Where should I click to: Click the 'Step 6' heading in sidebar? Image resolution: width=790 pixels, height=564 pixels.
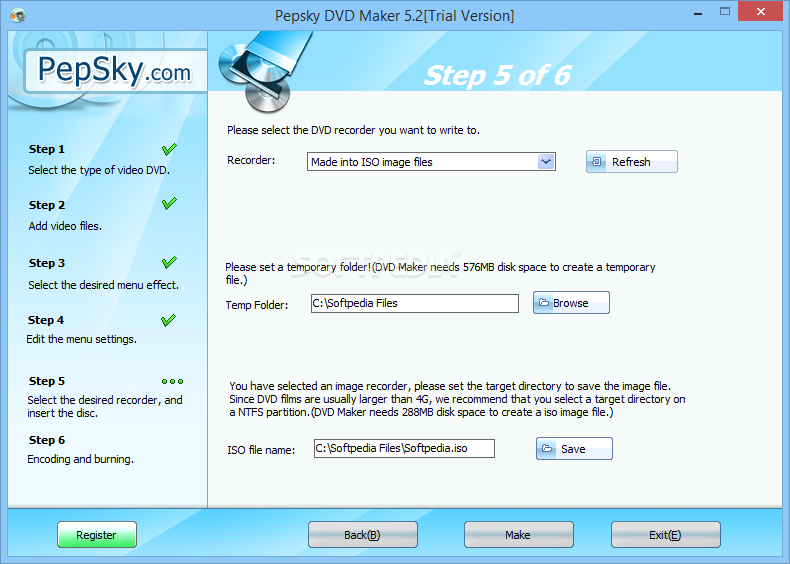pyautogui.click(x=47, y=440)
